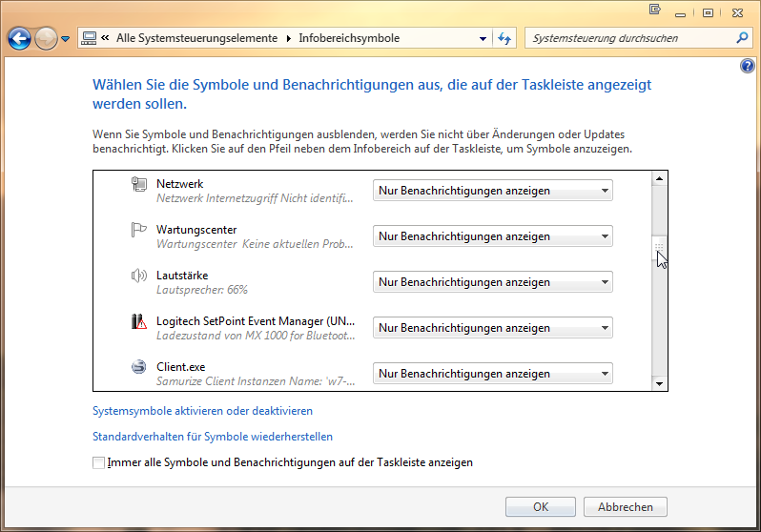The width and height of the screenshot is (761, 532).
Task: Click the list scrollbar down arrow
Action: pos(659,384)
